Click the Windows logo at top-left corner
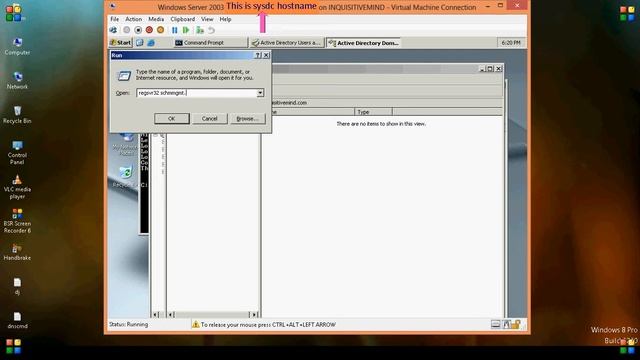The image size is (640, 360). tap(14, 12)
